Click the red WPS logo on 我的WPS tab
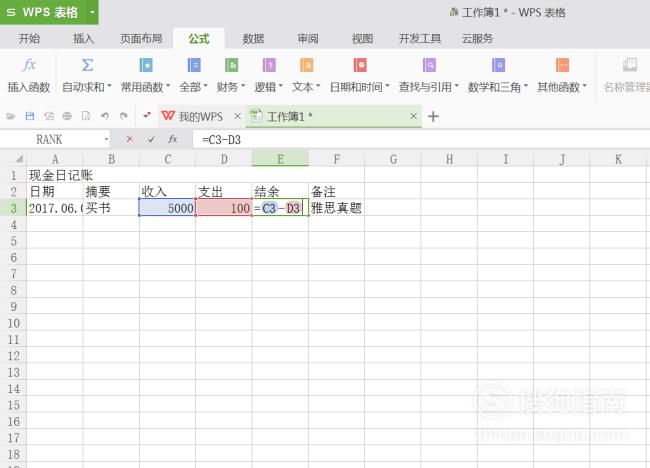 167,116
